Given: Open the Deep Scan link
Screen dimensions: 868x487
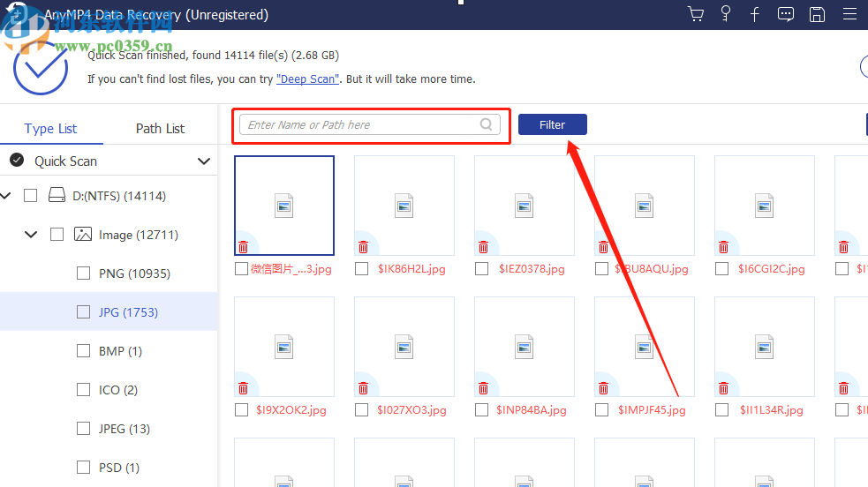Looking at the screenshot, I should coord(308,79).
